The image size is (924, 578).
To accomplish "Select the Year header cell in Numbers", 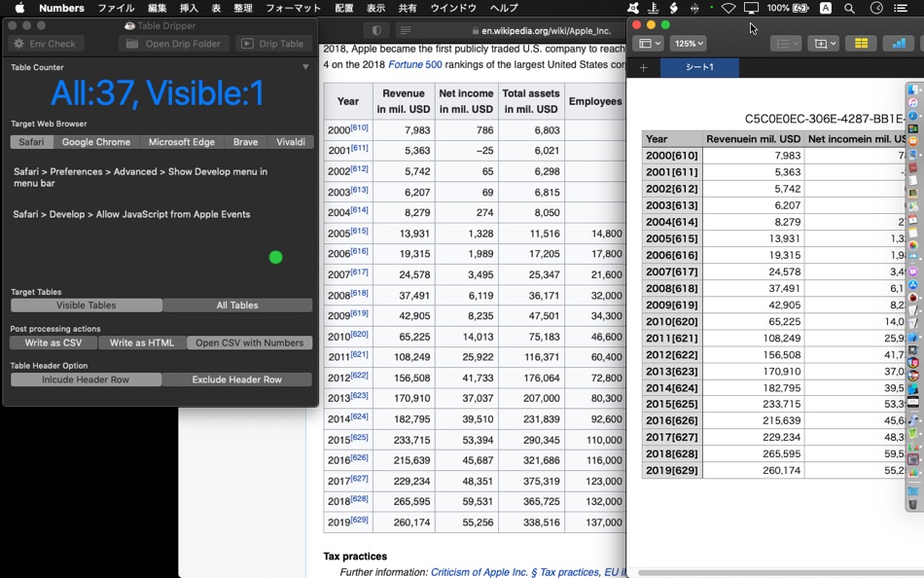I will [672, 139].
